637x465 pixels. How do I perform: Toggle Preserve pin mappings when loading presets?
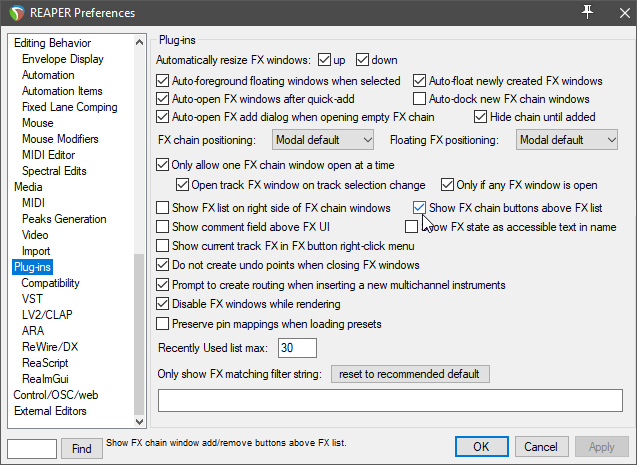pyautogui.click(x=164, y=323)
